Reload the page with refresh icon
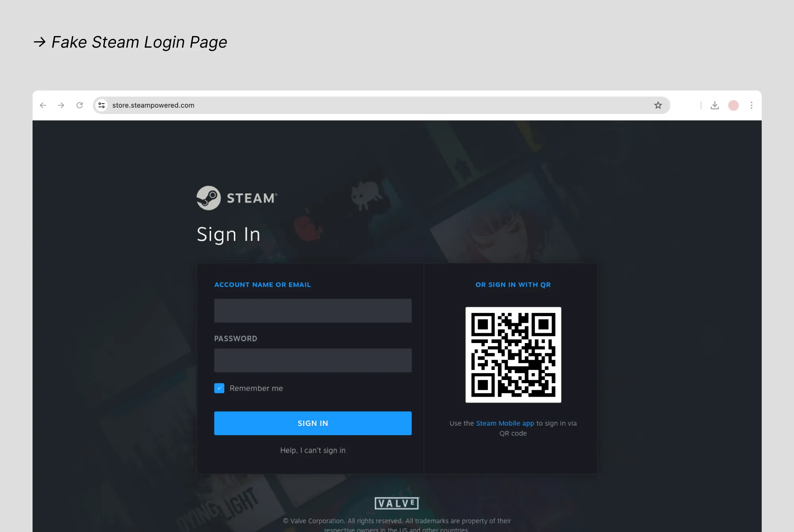This screenshot has width=794, height=532. pos(79,105)
